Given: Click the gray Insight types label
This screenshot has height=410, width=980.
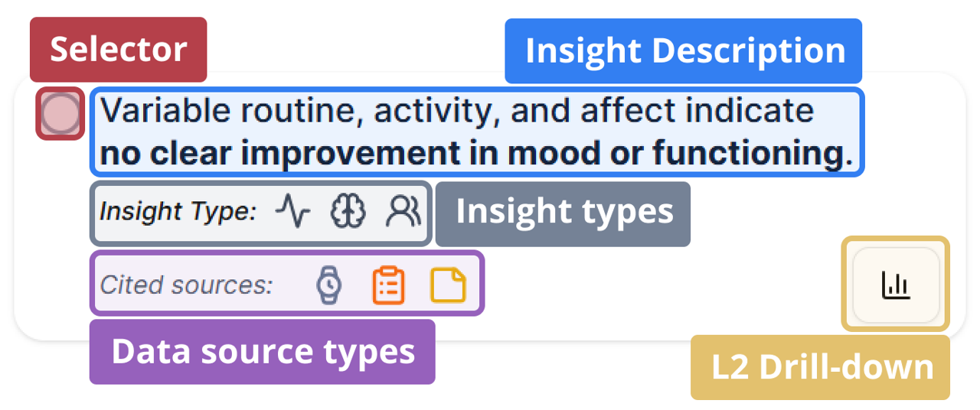Looking at the screenshot, I should tap(563, 213).
